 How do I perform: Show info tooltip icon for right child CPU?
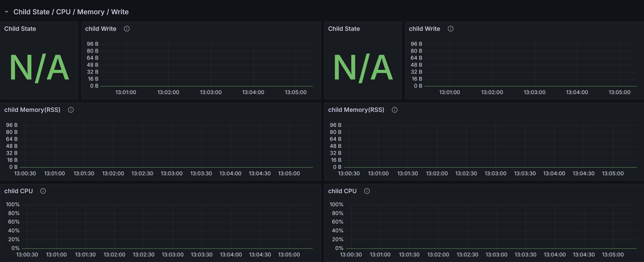click(367, 191)
